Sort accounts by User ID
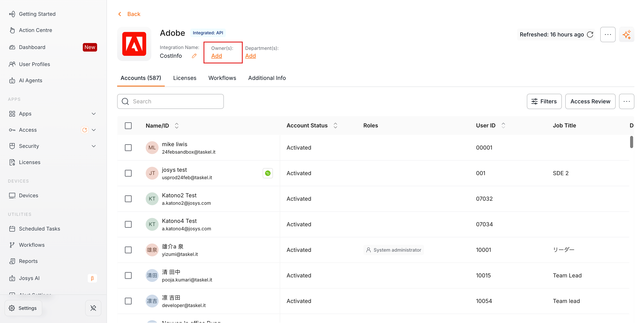 (503, 126)
